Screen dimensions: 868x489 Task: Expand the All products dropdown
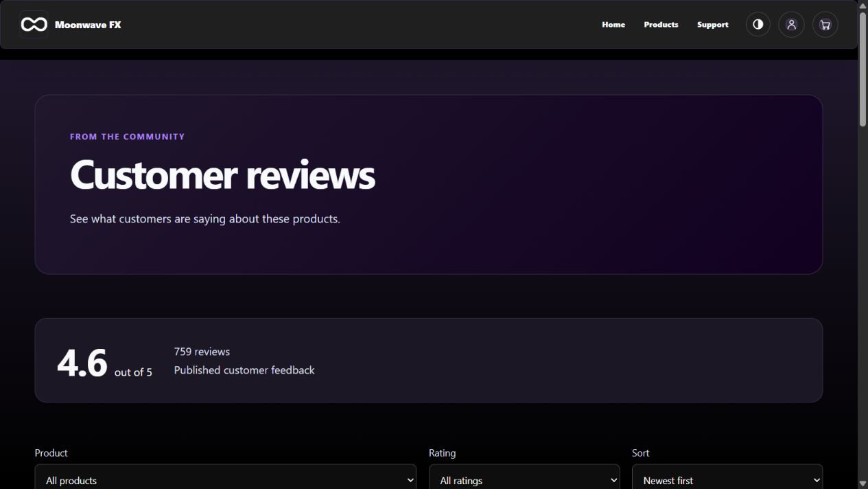click(x=225, y=479)
